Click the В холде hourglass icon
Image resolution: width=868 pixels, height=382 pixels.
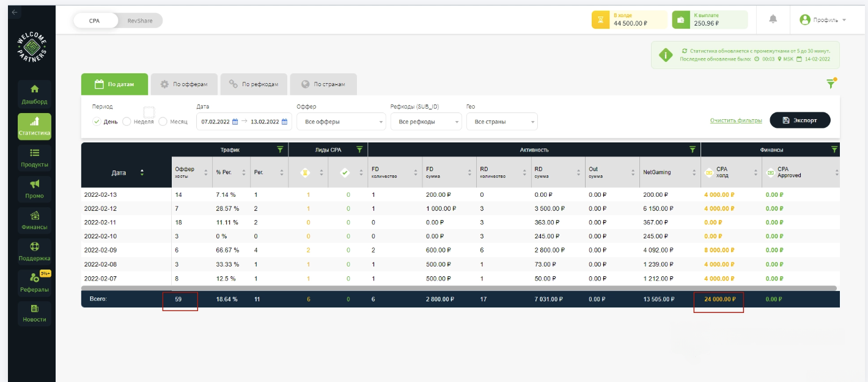(601, 20)
